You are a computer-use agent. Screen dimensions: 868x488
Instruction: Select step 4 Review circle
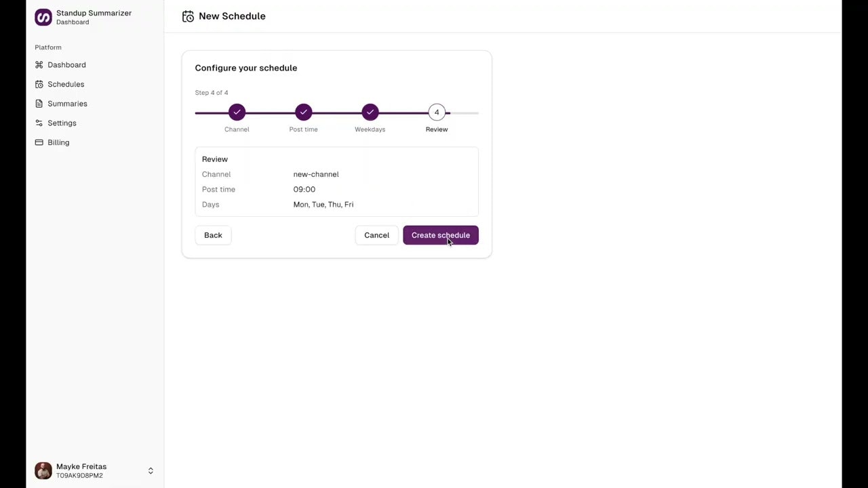point(437,112)
